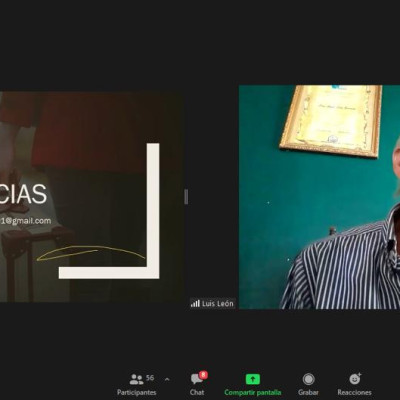Click the red unread badge showing 8
The image size is (400, 400).
pyautogui.click(x=203, y=375)
